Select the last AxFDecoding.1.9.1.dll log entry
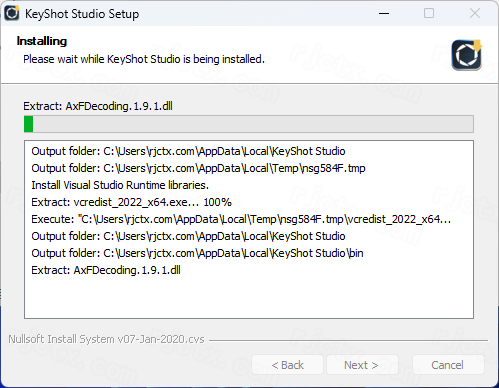 point(106,270)
